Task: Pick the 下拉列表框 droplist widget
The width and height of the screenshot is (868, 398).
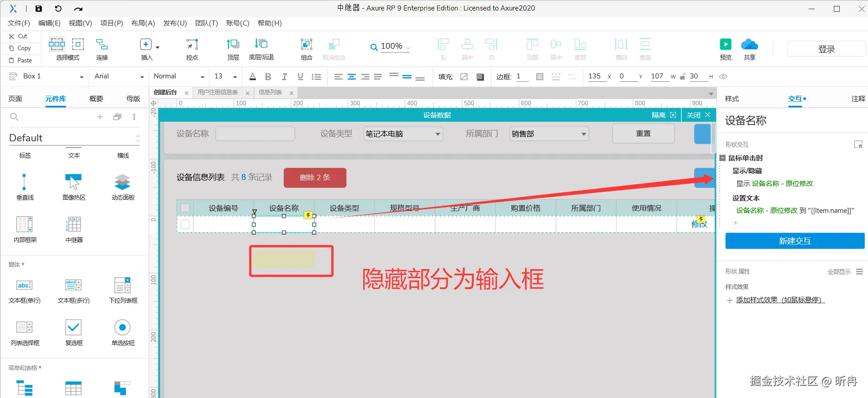Action: 123,290
